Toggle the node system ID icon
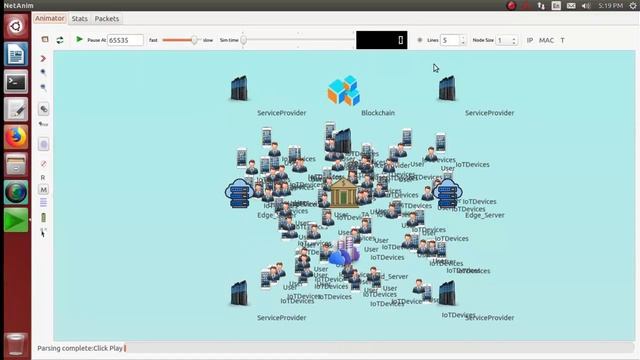 43,124
